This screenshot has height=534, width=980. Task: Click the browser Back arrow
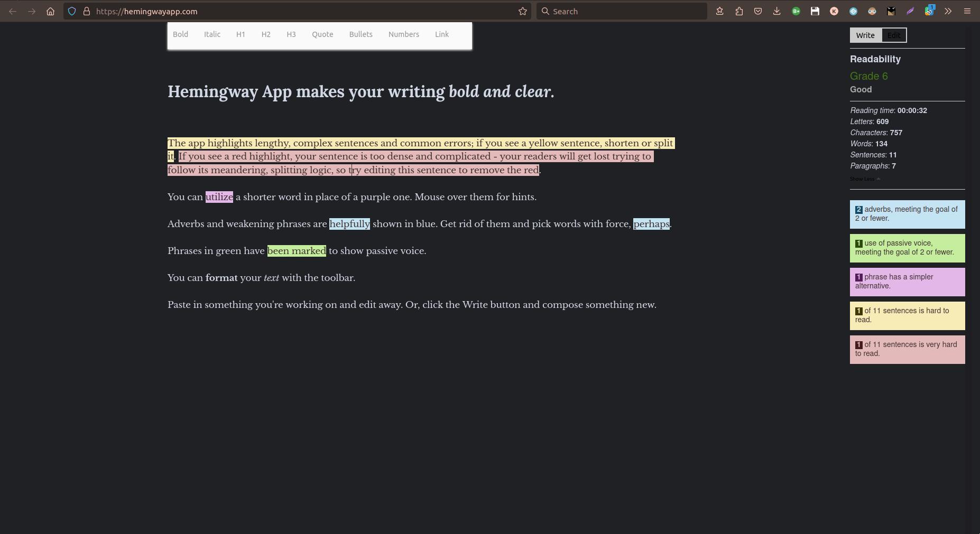pyautogui.click(x=13, y=11)
